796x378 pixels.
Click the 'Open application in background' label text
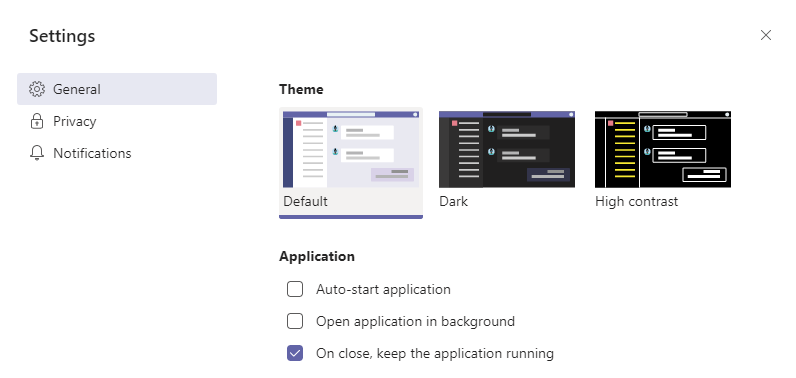[x=415, y=321]
